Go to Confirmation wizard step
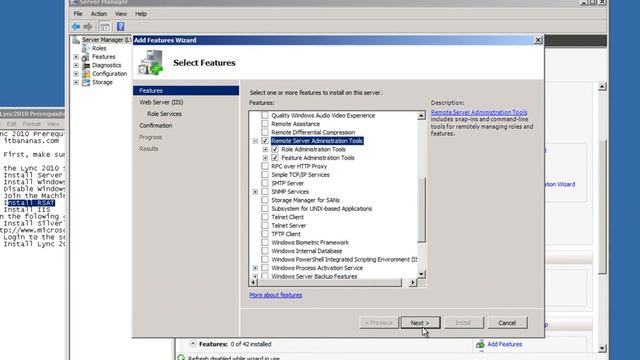This screenshot has height=360, width=640. (156, 126)
